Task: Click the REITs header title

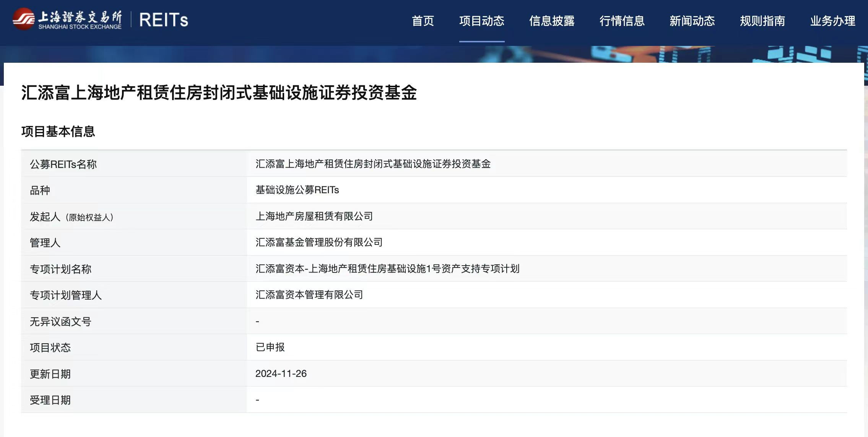Action: [164, 20]
